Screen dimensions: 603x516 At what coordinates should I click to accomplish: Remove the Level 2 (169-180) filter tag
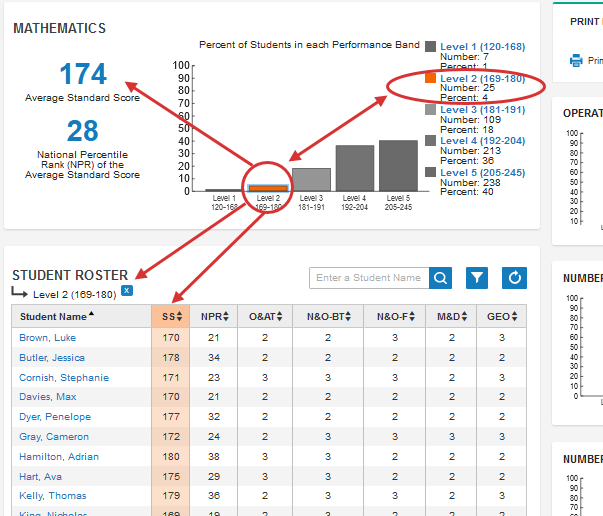(x=127, y=291)
